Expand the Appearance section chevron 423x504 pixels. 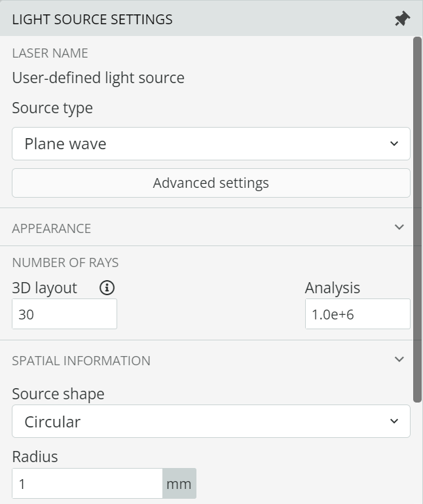(x=399, y=227)
